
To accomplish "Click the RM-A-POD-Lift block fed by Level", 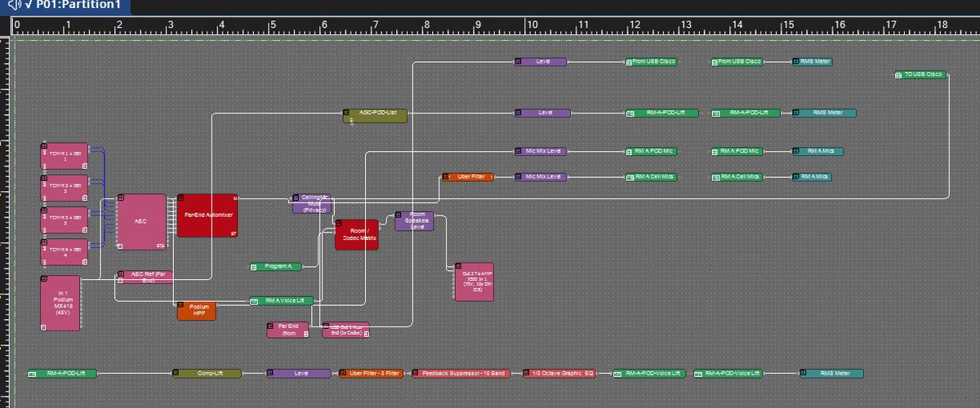I will tap(662, 113).
